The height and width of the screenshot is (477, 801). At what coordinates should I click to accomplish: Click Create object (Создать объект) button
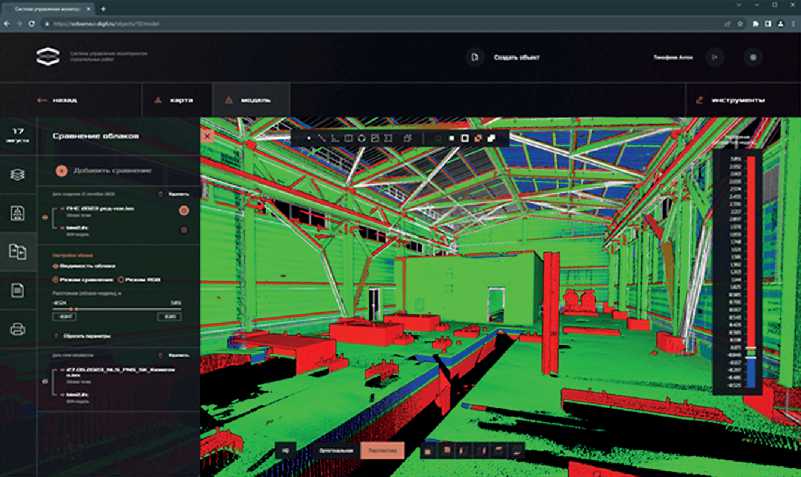click(516, 57)
